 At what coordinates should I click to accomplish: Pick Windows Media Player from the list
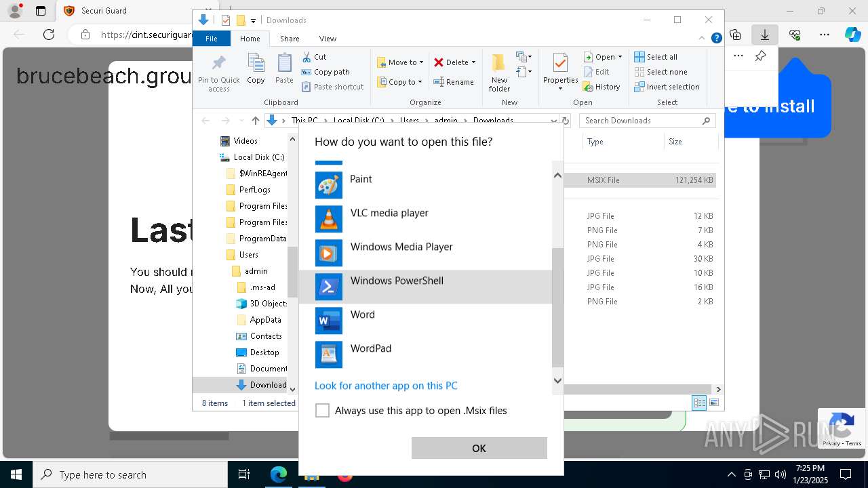425,253
